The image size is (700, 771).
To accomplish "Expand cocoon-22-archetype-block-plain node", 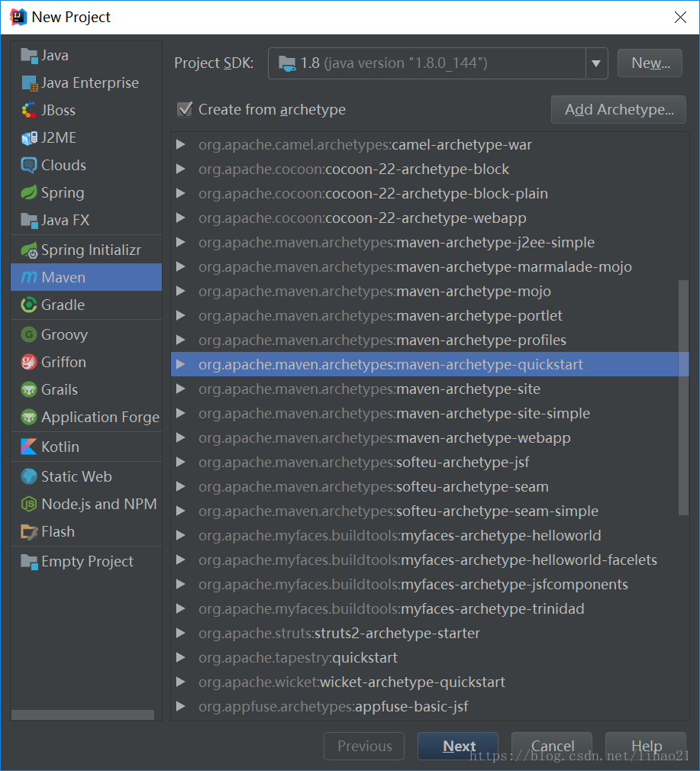I will (x=181, y=193).
